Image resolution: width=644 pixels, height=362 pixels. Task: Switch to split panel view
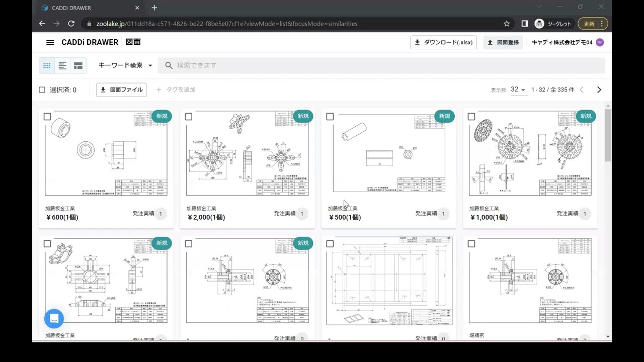78,65
